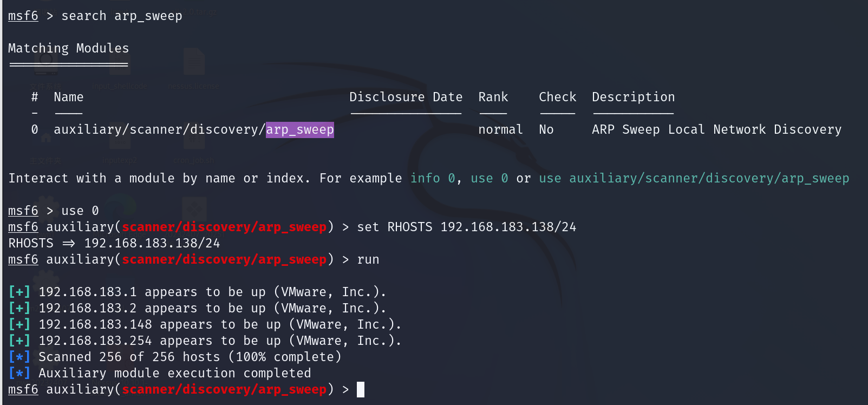The height and width of the screenshot is (405, 868).
Task: Click 'Scanned 256 of 256 hosts' status line
Action: pos(175,357)
